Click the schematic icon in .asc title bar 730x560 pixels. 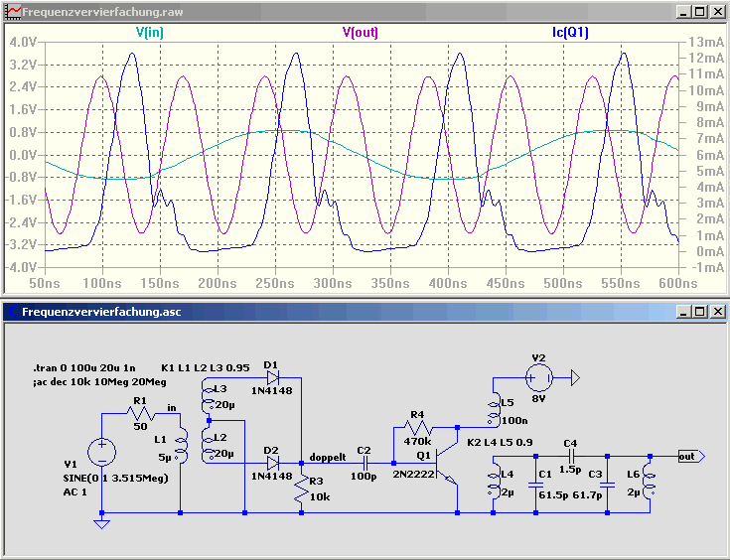[x=12, y=312]
